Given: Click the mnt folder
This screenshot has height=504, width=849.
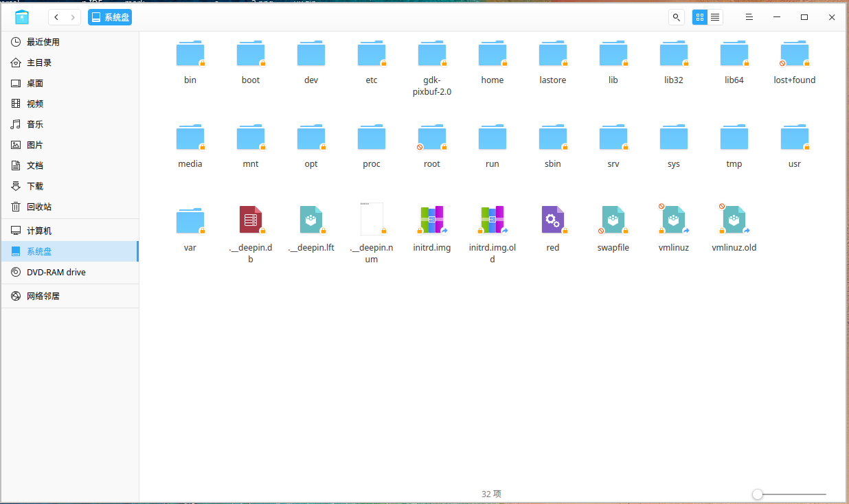Looking at the screenshot, I should [251, 137].
